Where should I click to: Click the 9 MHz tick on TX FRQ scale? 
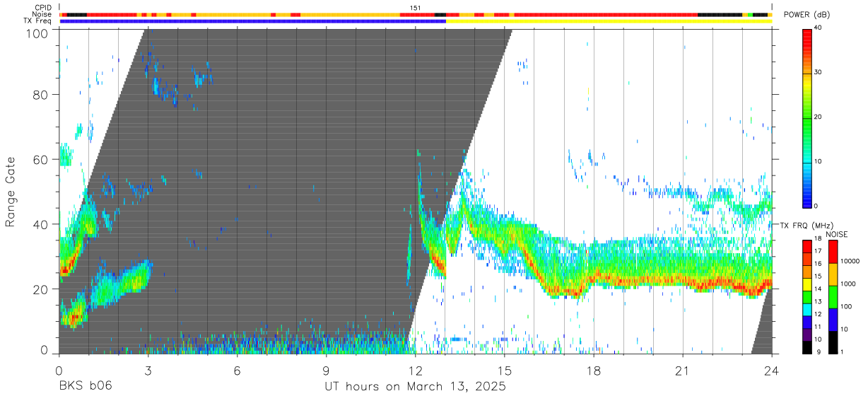click(x=819, y=351)
